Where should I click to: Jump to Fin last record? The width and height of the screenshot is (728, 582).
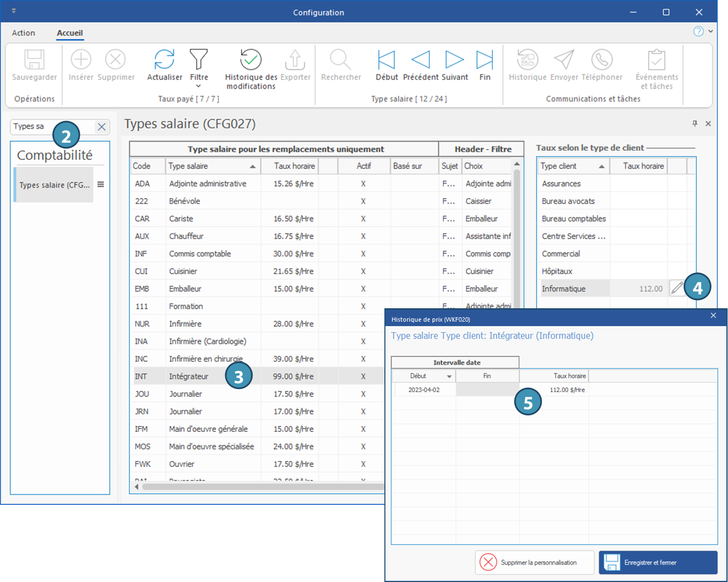[484, 60]
